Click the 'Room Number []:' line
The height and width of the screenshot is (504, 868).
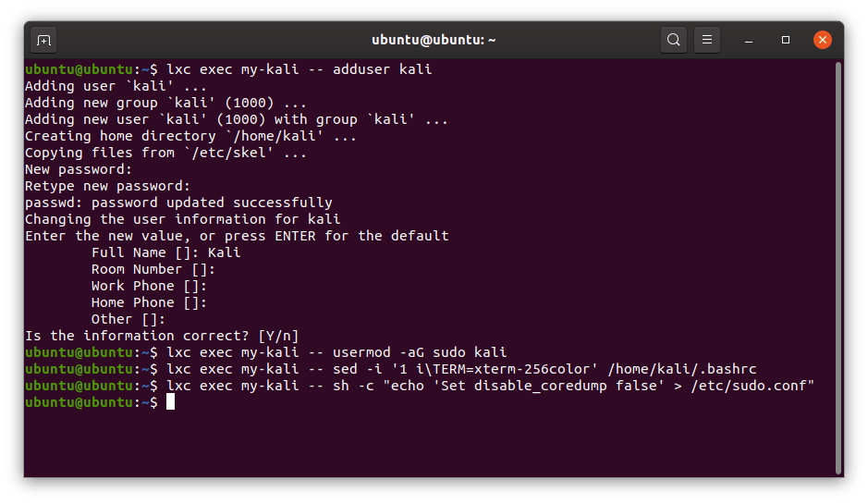[x=153, y=269]
